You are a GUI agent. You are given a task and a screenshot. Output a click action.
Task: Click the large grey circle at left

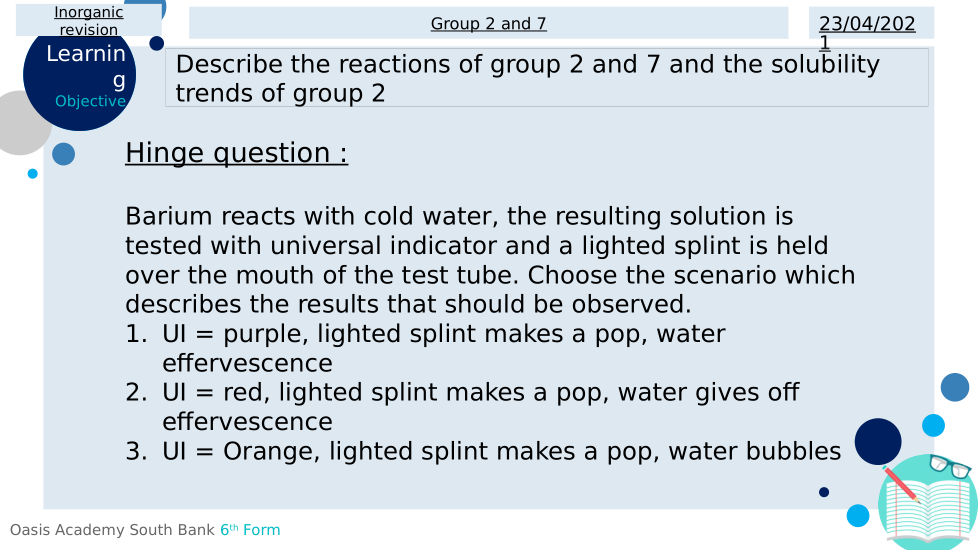pos(18,123)
